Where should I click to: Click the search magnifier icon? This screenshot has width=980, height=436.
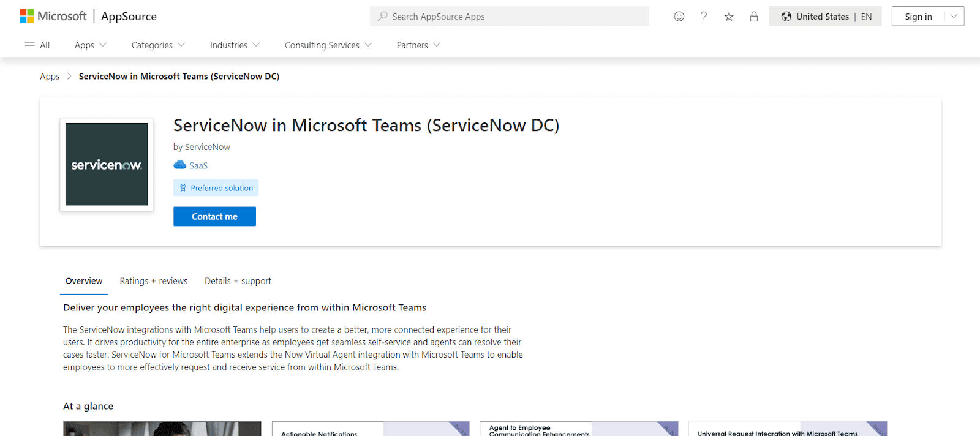click(383, 17)
